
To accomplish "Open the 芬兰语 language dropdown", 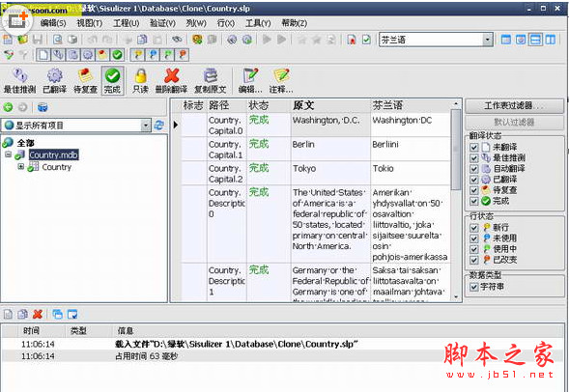I will (488, 40).
